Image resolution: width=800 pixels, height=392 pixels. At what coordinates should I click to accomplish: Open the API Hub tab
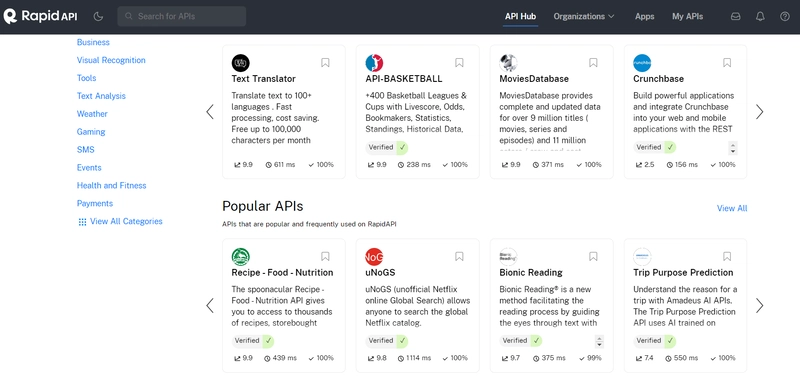pos(520,16)
